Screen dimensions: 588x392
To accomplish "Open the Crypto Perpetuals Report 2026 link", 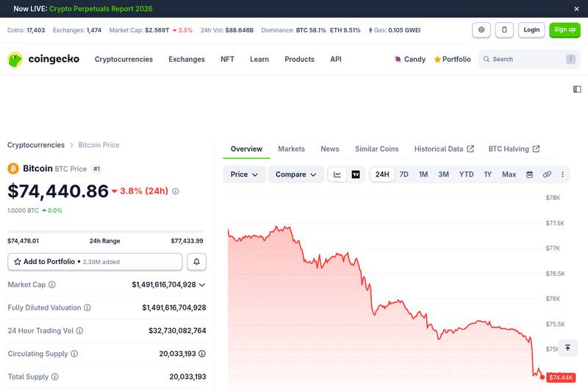I will pos(101,9).
